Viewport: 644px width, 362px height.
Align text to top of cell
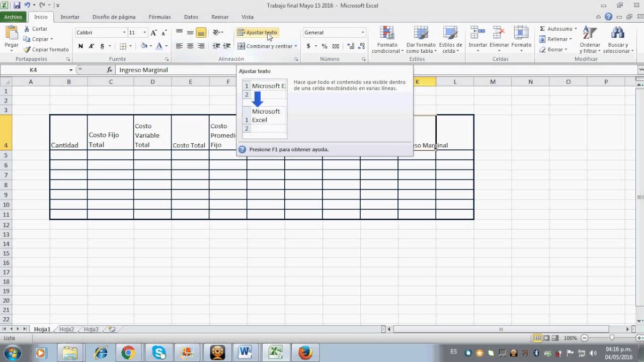point(179,33)
